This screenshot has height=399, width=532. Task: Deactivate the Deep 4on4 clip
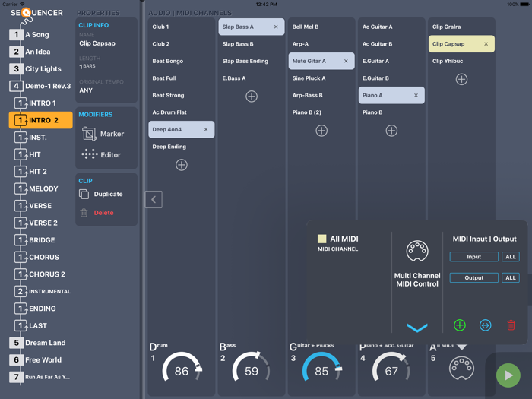206,130
